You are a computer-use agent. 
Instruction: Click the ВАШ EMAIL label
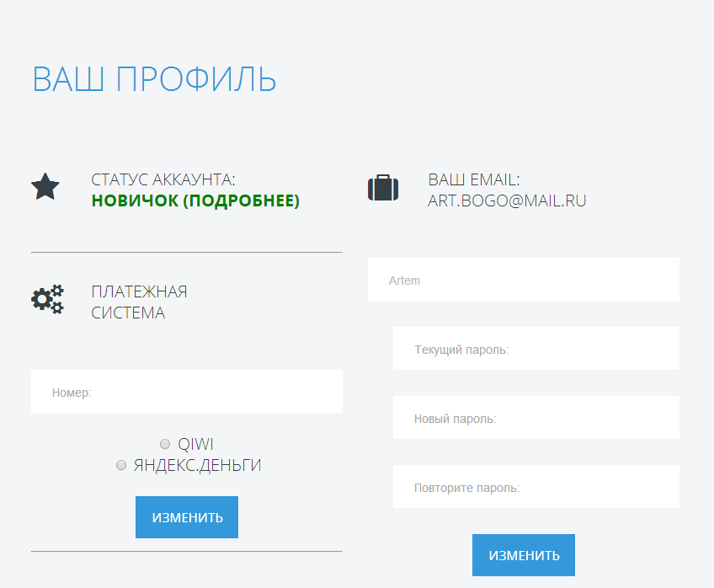473,180
